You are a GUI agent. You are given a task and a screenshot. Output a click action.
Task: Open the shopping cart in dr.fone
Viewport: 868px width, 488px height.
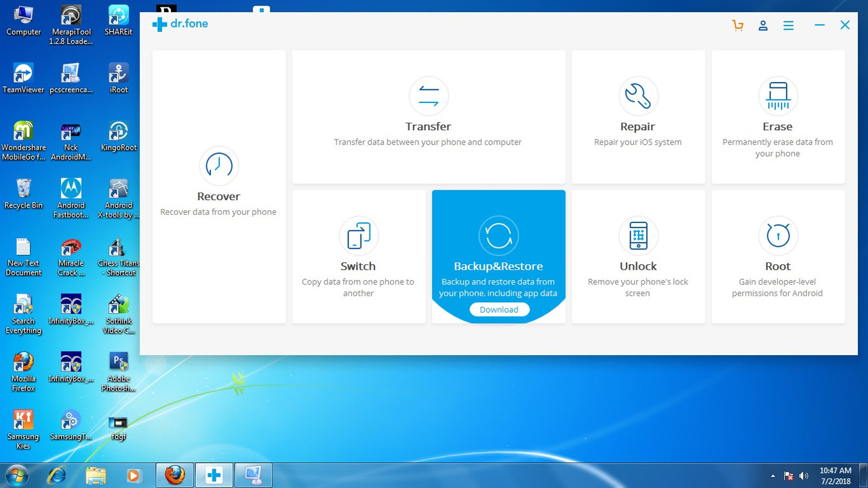(x=738, y=25)
